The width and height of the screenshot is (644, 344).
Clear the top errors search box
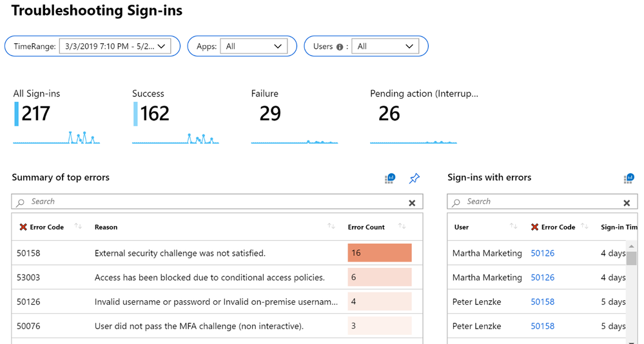(x=412, y=203)
